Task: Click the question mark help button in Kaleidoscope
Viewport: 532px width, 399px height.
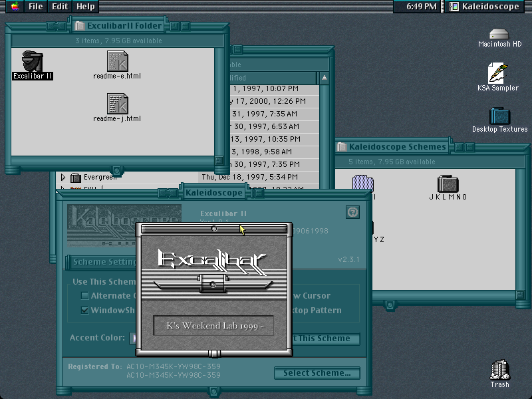Action: click(353, 212)
